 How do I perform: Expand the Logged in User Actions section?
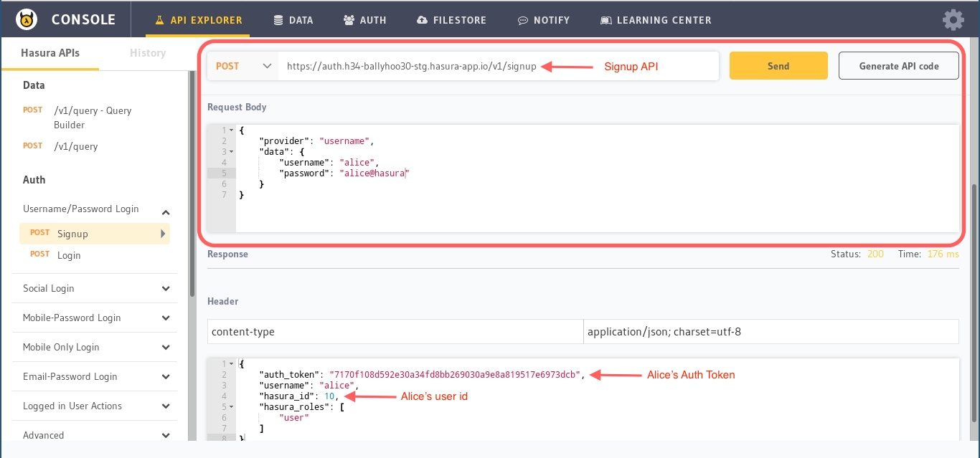[x=95, y=406]
